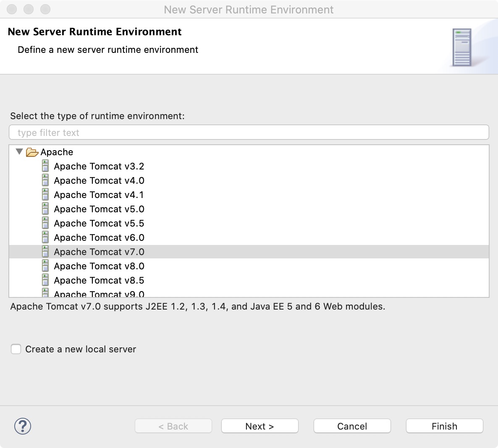Cancel the runtime environment dialog
This screenshot has height=448, width=498.
pos(352,426)
